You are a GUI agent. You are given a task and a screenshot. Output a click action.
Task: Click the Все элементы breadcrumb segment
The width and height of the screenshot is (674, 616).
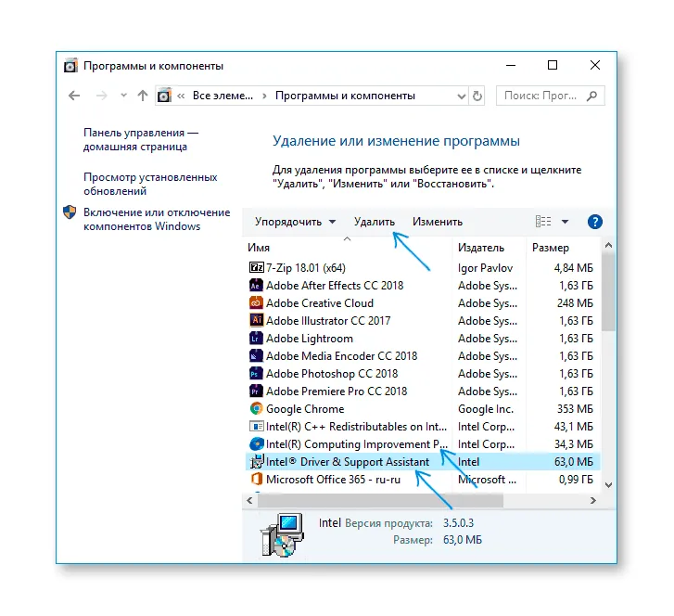223,96
